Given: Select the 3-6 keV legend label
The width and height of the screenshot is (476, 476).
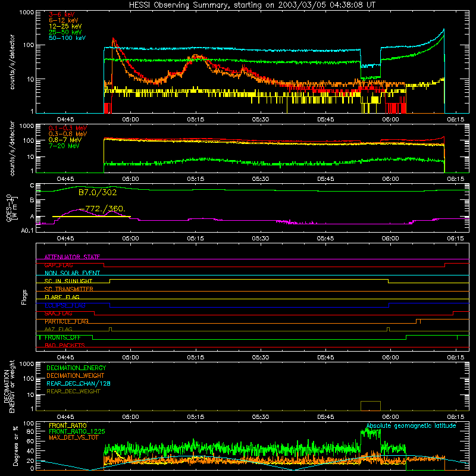Looking at the screenshot, I should 62,14.
